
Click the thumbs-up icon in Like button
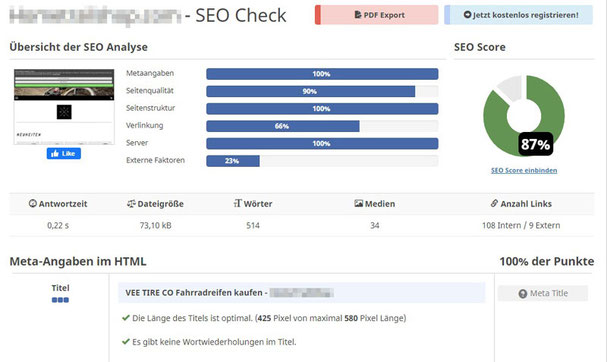pyautogui.click(x=55, y=153)
